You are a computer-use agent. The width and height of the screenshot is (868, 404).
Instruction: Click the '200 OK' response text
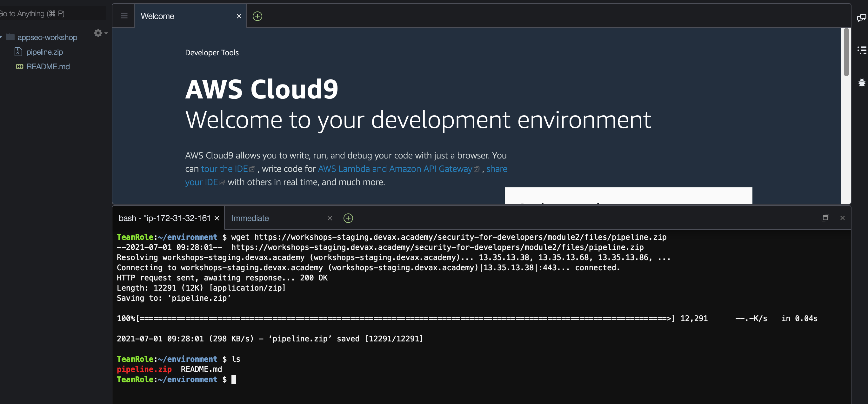coord(313,278)
